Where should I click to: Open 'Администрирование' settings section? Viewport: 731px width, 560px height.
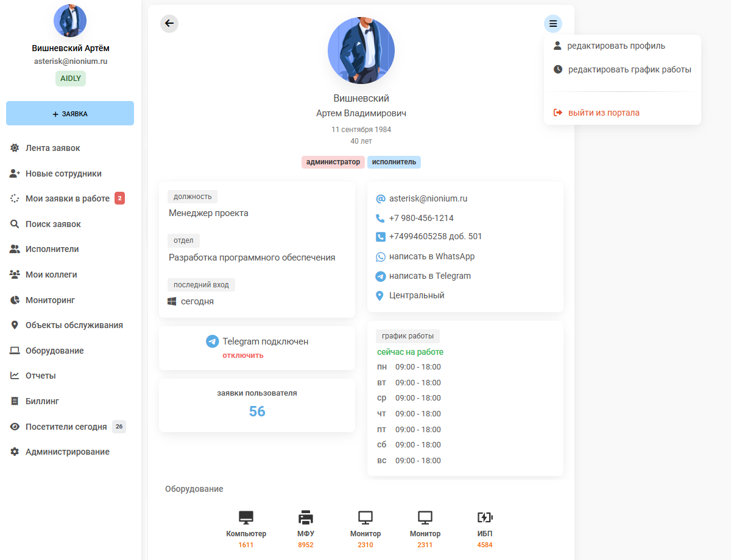pos(67,452)
